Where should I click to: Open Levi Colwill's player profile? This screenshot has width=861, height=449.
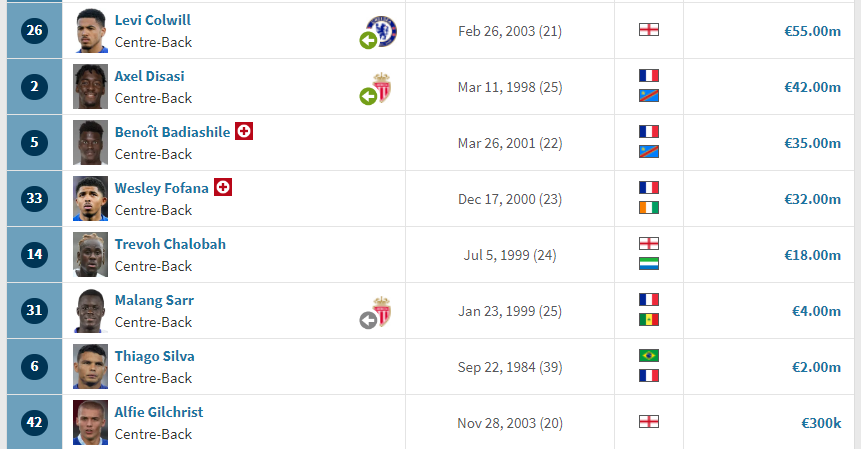pyautogui.click(x=153, y=20)
